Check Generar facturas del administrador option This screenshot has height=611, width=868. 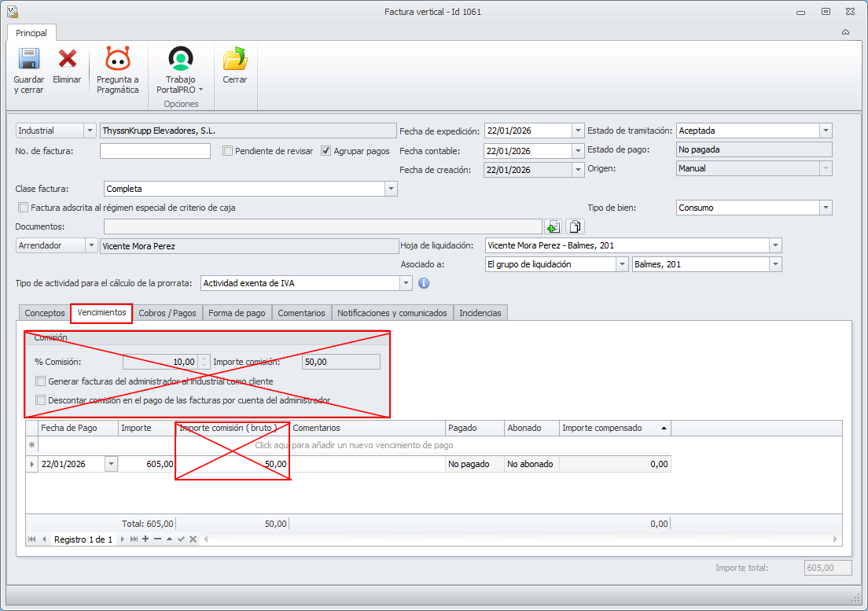point(40,381)
